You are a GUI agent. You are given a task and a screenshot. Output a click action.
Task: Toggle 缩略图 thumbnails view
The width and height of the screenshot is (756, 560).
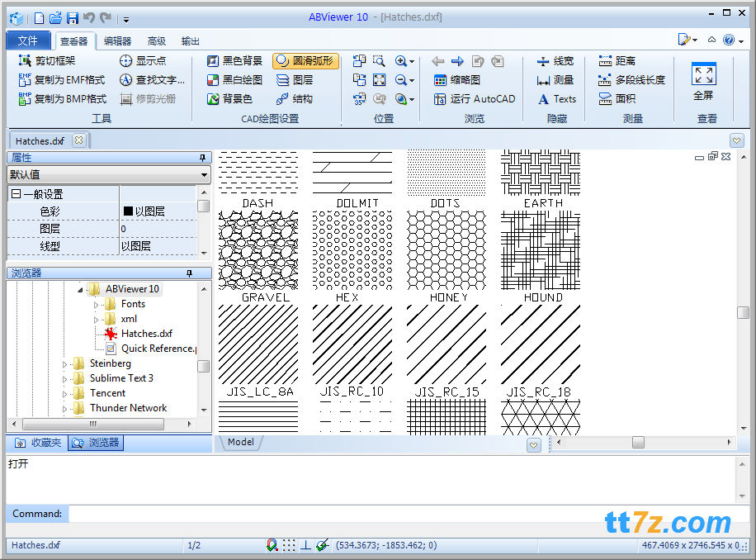[x=457, y=79]
